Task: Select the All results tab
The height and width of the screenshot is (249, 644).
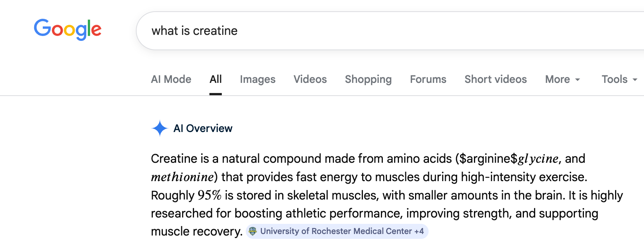Action: (216, 79)
